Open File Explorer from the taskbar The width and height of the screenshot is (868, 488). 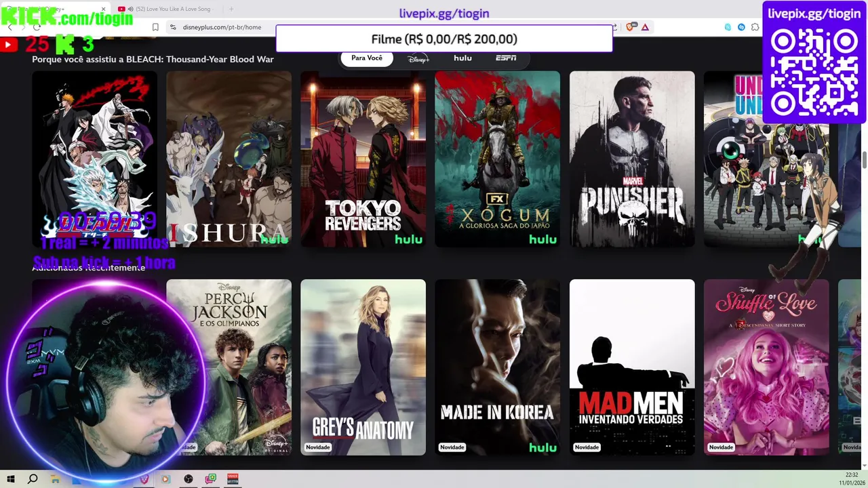tap(55, 479)
